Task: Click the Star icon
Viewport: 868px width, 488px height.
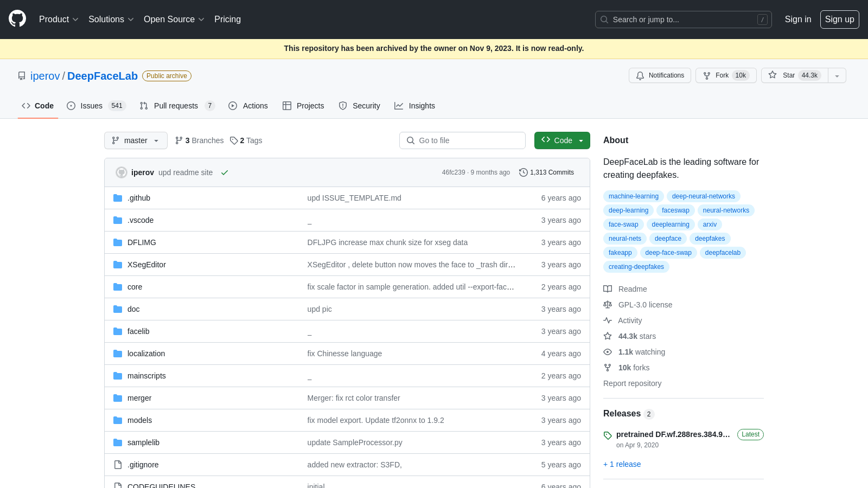Action: pos(773,75)
